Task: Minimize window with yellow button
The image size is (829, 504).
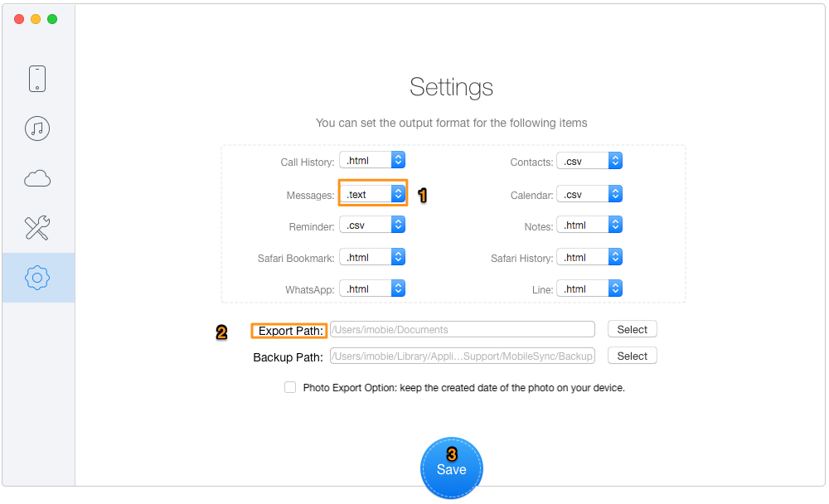Action: pyautogui.click(x=36, y=19)
